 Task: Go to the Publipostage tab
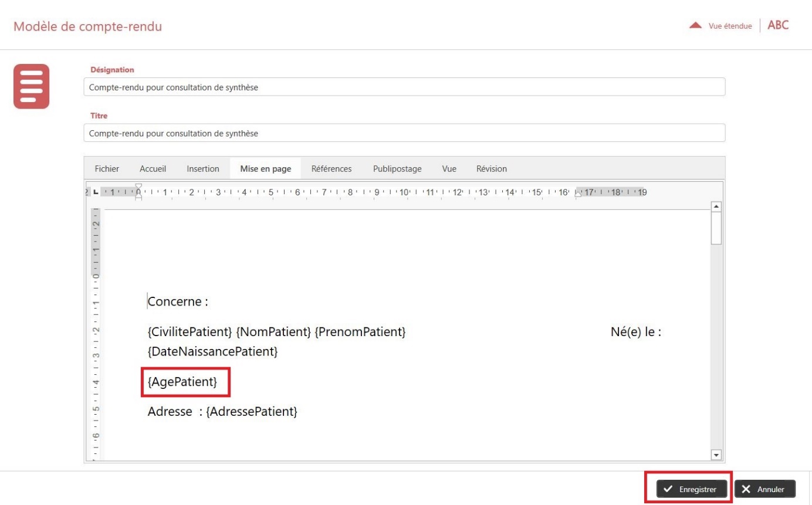(x=397, y=169)
